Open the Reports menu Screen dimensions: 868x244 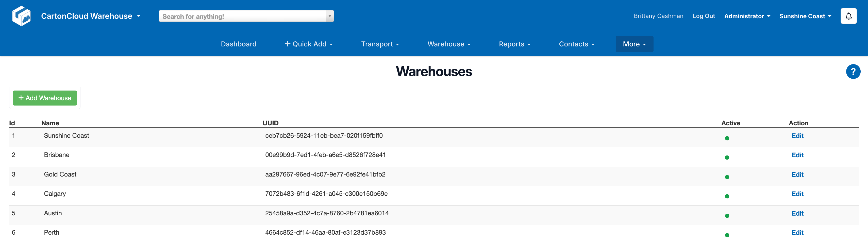514,44
